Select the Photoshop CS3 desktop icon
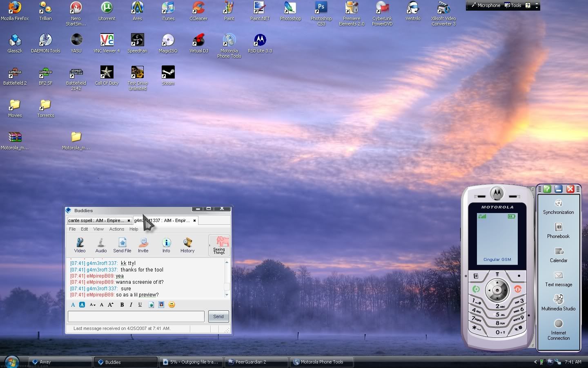Screen dimensions: 588x368 click(321, 13)
